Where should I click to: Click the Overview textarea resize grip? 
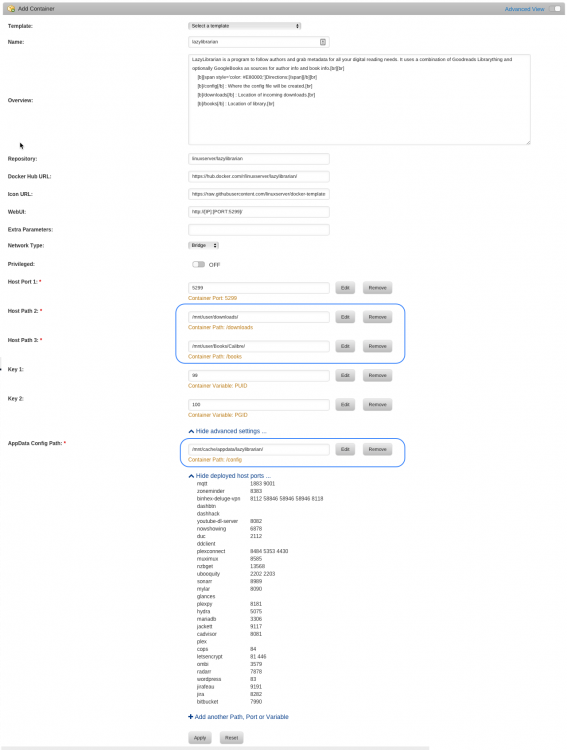pyautogui.click(x=528, y=142)
